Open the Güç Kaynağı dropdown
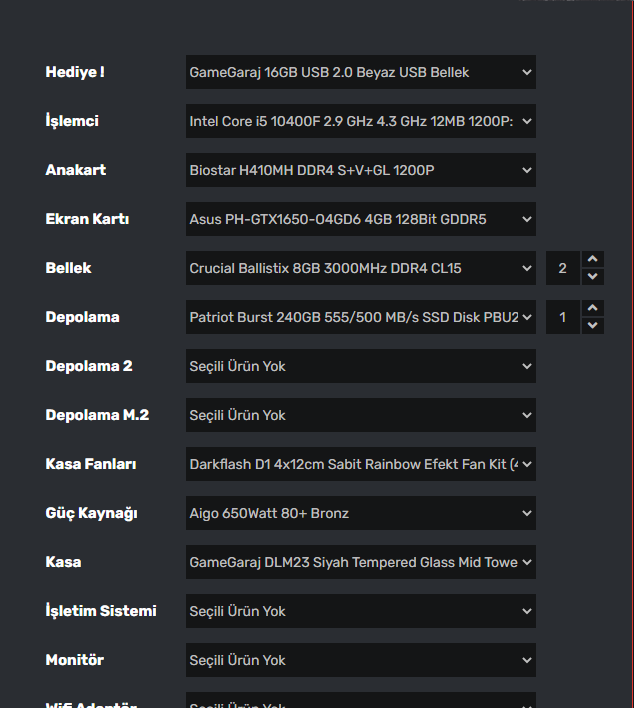The width and height of the screenshot is (634, 708). [x=361, y=513]
